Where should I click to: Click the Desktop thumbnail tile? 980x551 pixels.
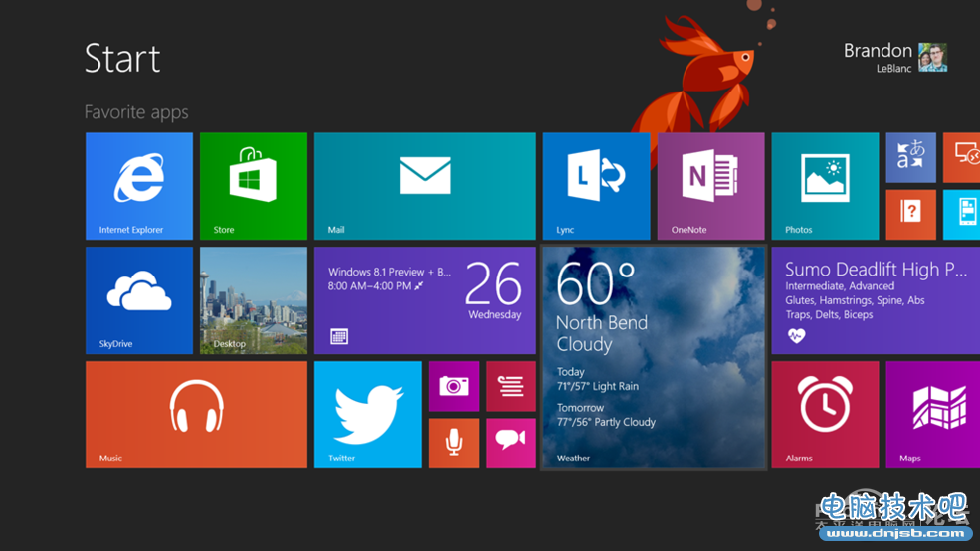pyautogui.click(x=254, y=300)
